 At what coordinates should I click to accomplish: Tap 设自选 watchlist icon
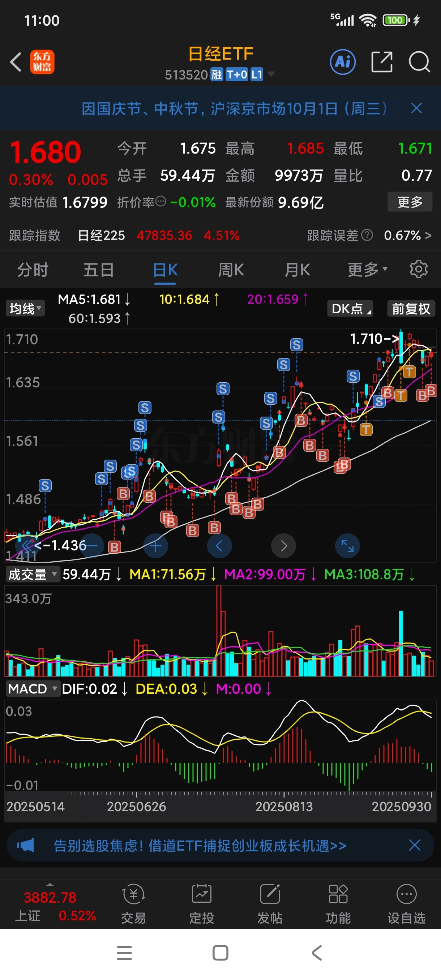(406, 904)
